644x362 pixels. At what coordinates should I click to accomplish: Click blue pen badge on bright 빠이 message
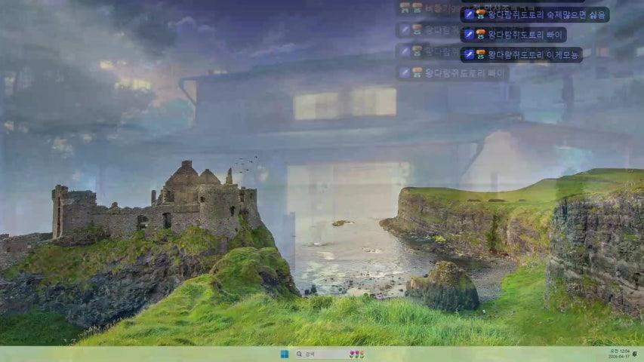coord(469,35)
